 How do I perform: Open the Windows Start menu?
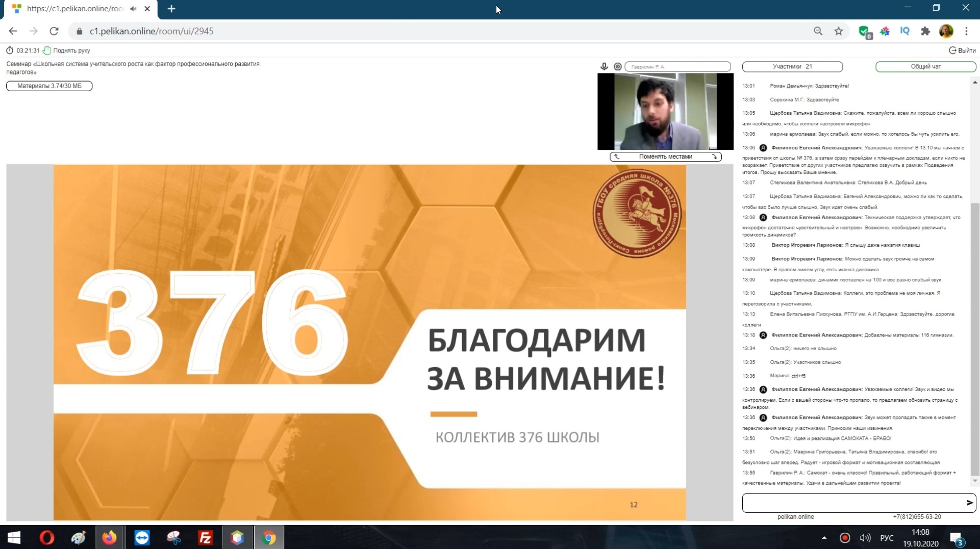pyautogui.click(x=14, y=537)
